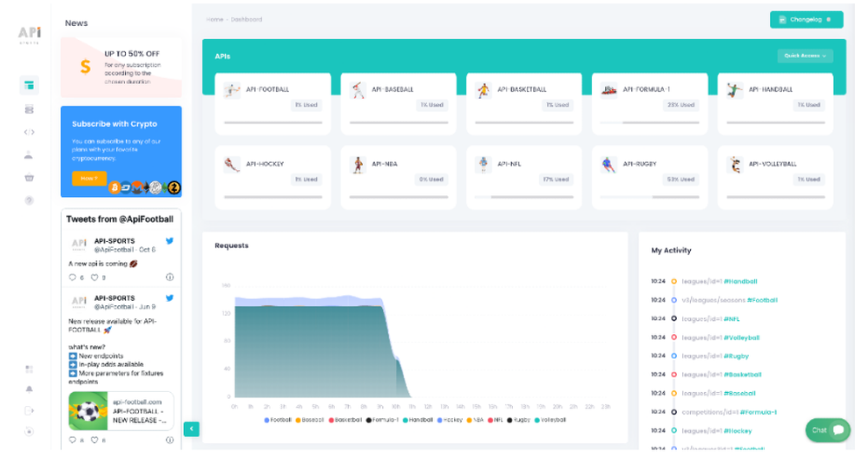Collapse the news panel with teal arrow
868x471 pixels.
click(x=192, y=429)
